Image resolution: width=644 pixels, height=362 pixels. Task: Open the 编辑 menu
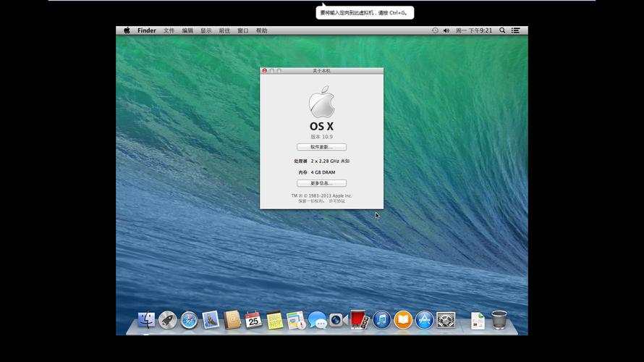pos(187,30)
